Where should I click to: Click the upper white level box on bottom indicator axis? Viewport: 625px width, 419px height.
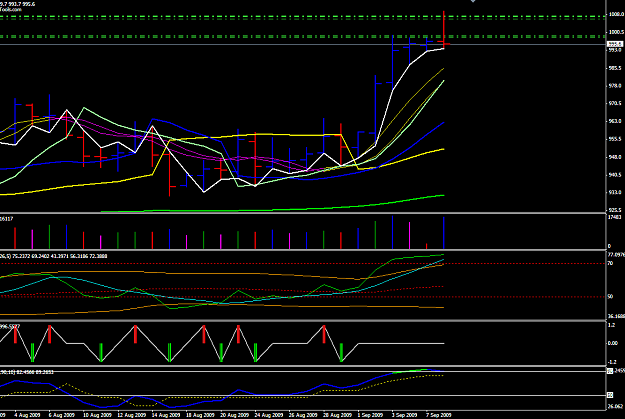[x=610, y=371]
